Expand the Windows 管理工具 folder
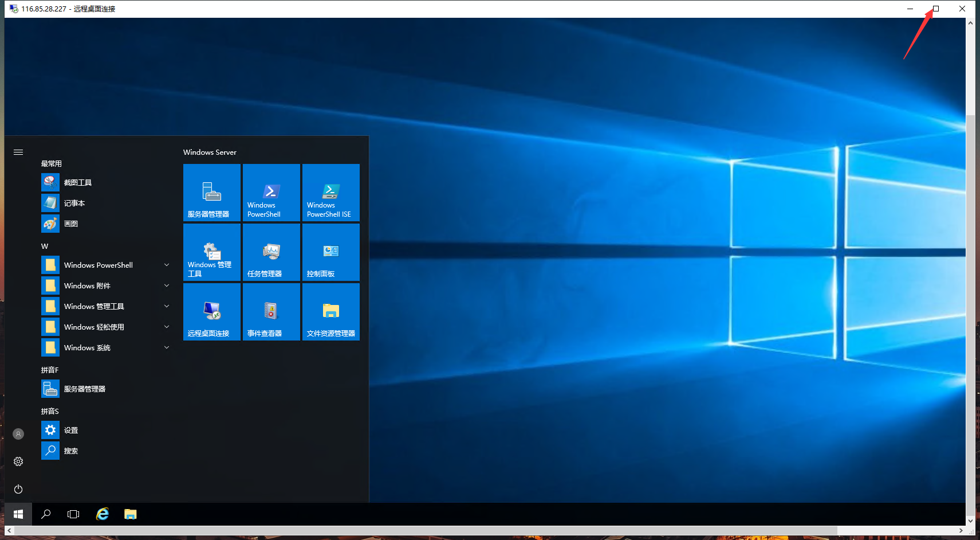This screenshot has width=980, height=540. (107, 306)
